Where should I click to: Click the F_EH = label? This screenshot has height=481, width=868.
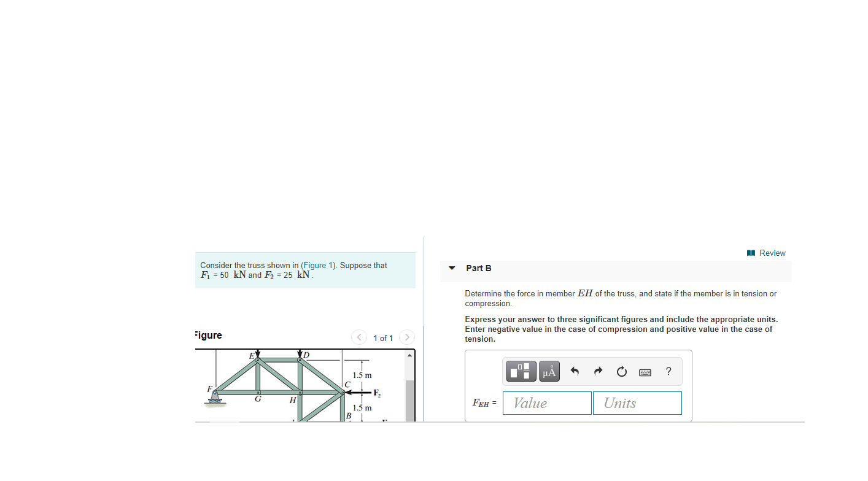click(x=484, y=403)
